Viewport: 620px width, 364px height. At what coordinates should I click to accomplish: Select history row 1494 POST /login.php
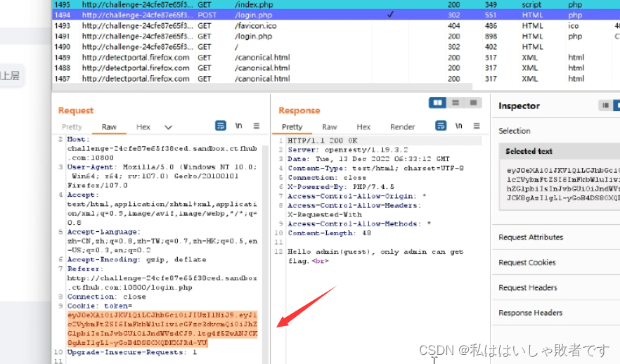(336, 15)
